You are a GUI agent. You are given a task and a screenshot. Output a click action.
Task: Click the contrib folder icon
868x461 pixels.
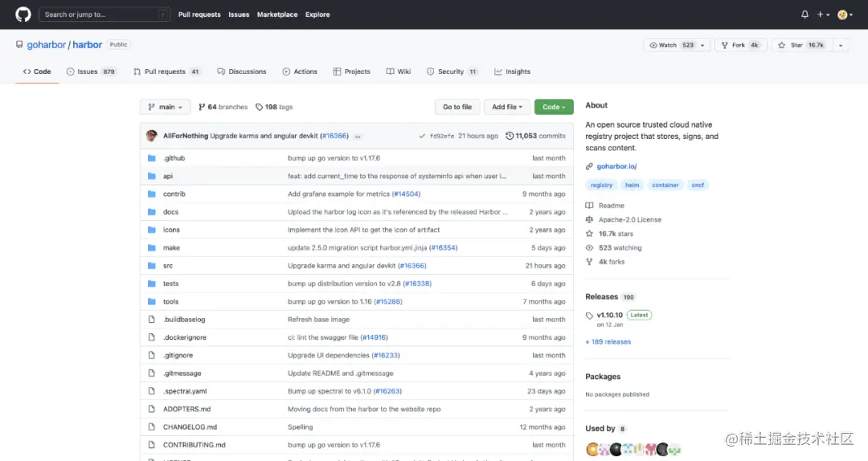click(x=152, y=194)
